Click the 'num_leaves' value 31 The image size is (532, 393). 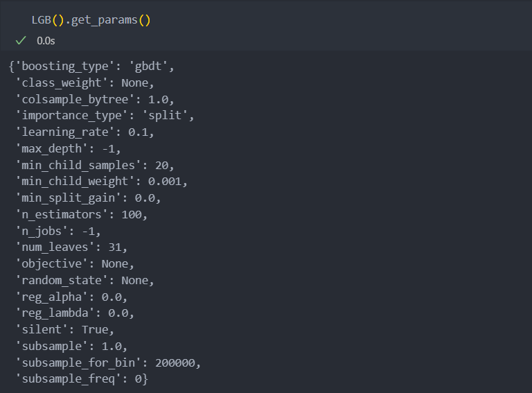click(x=115, y=247)
